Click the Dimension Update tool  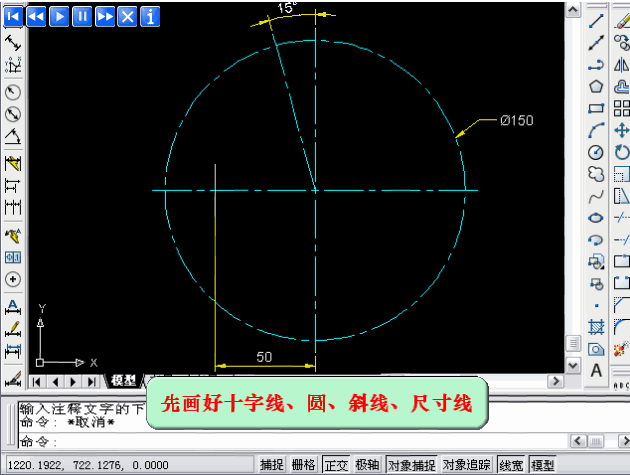pos(13,351)
